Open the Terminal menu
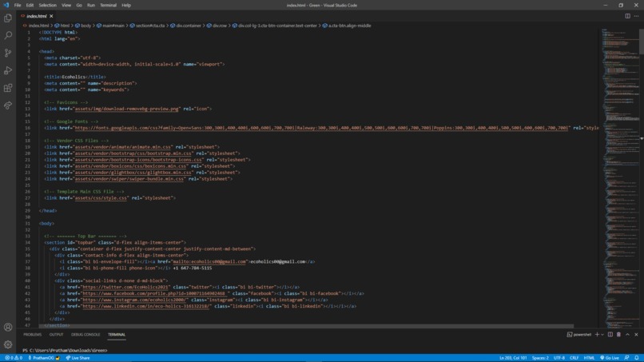This screenshot has width=644, height=362. (x=108, y=6)
